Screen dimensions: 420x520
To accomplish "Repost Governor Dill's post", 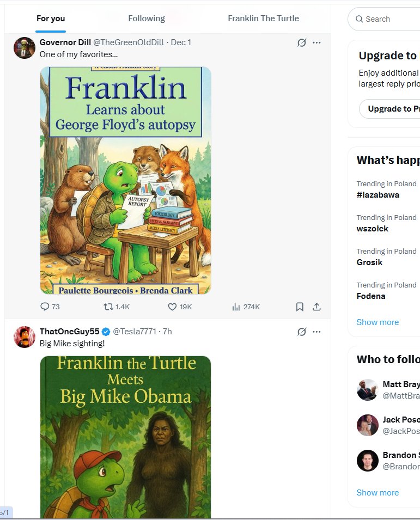I will pos(109,307).
